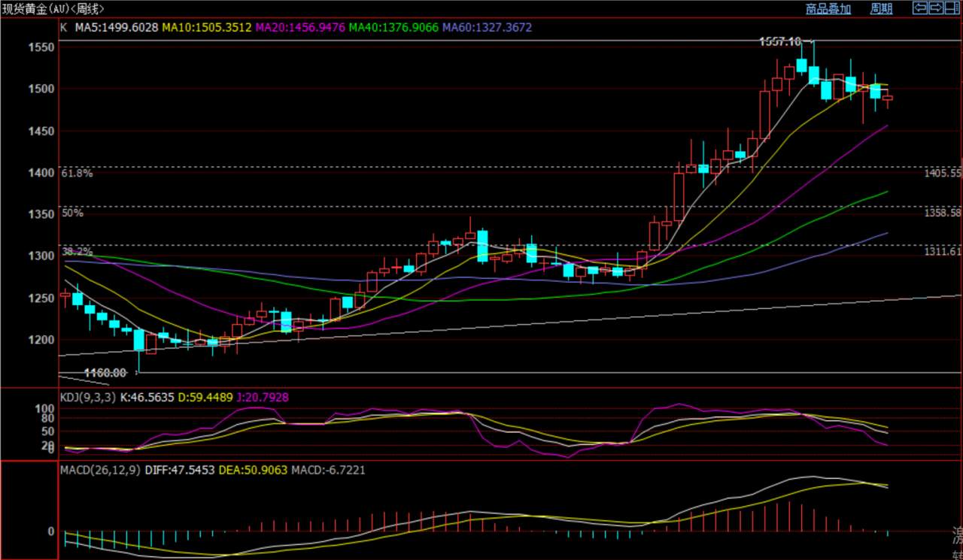Image resolution: width=963 pixels, height=560 pixels.
Task: Click the K:46.5635 value in KDJ panel
Action: click(x=147, y=396)
